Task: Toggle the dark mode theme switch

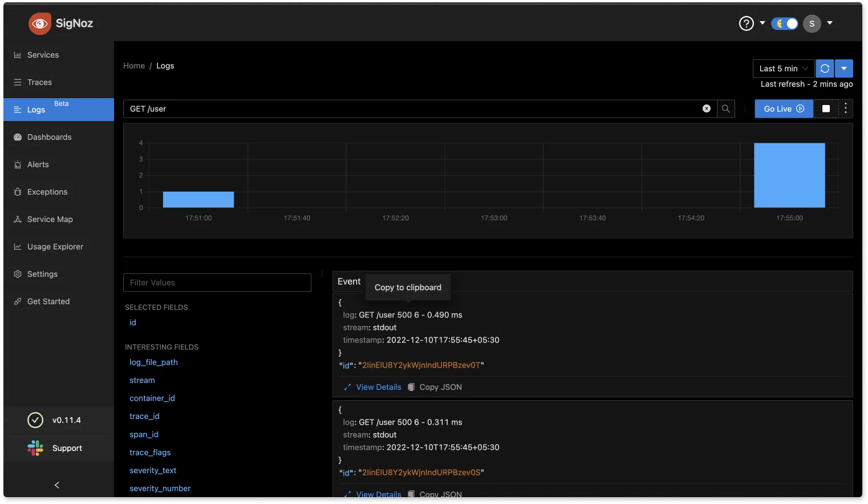Action: tap(784, 23)
